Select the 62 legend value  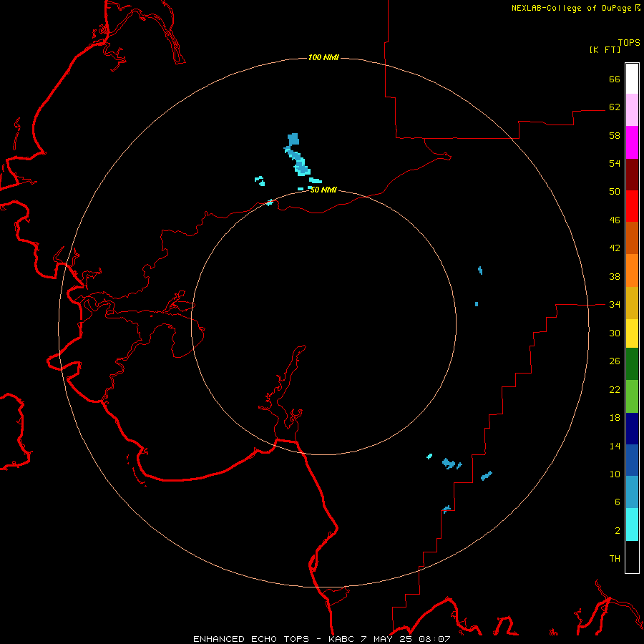pos(615,107)
